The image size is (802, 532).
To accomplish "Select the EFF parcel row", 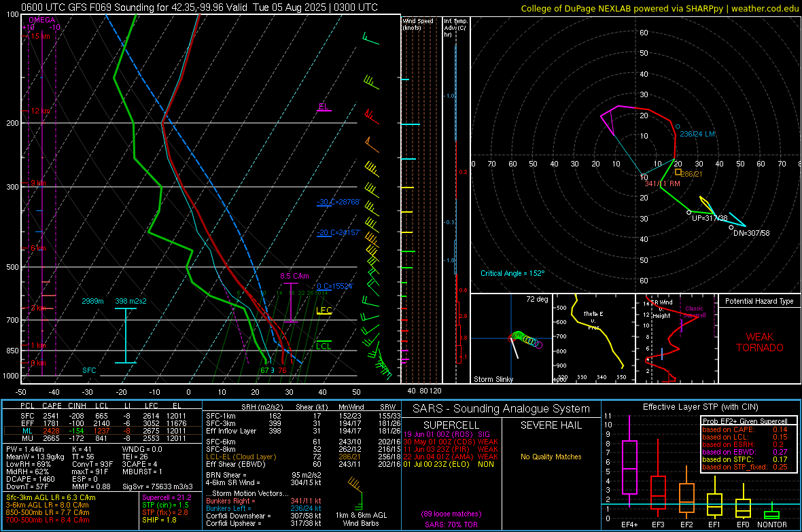I will (x=103, y=423).
